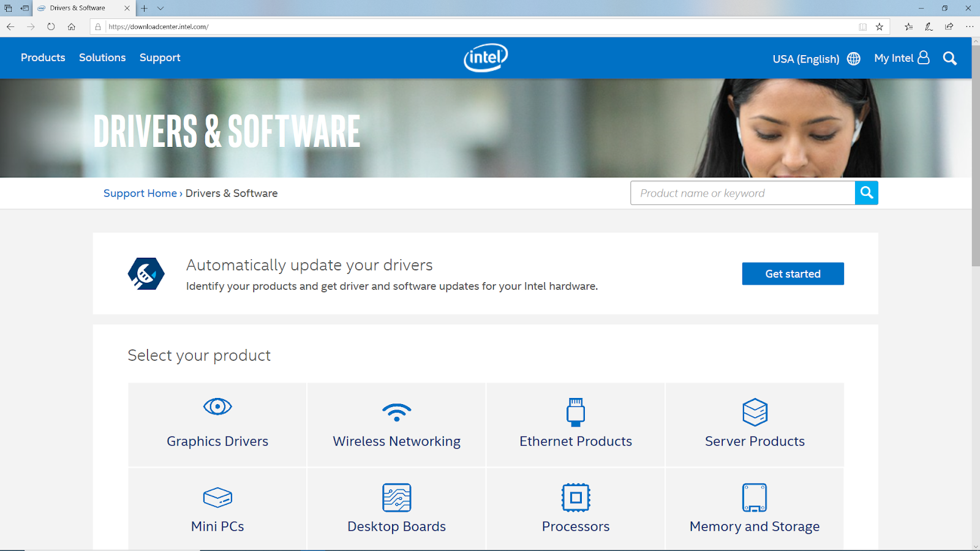Click the Graphics Drivers eye icon
Viewport: 980px width, 551px height.
[x=217, y=407]
